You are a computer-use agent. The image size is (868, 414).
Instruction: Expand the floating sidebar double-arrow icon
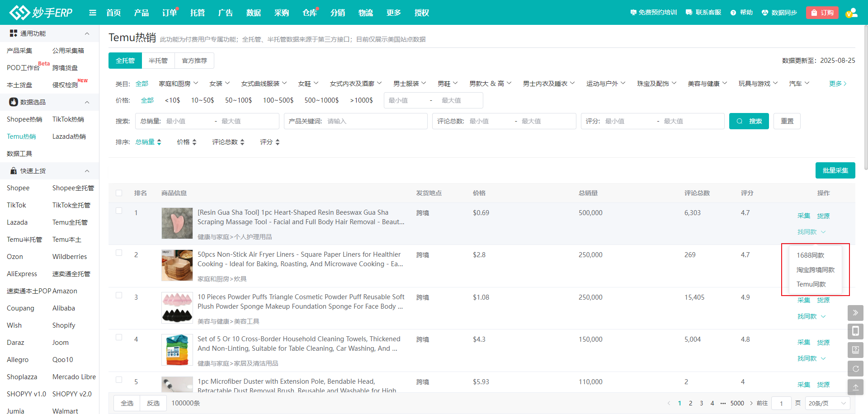click(x=855, y=313)
